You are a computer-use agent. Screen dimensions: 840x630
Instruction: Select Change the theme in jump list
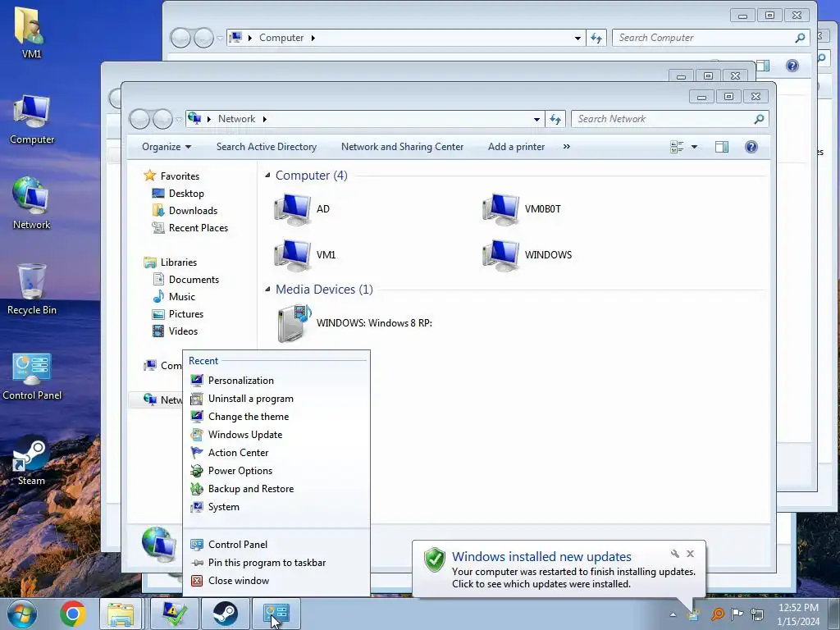[x=276, y=417]
